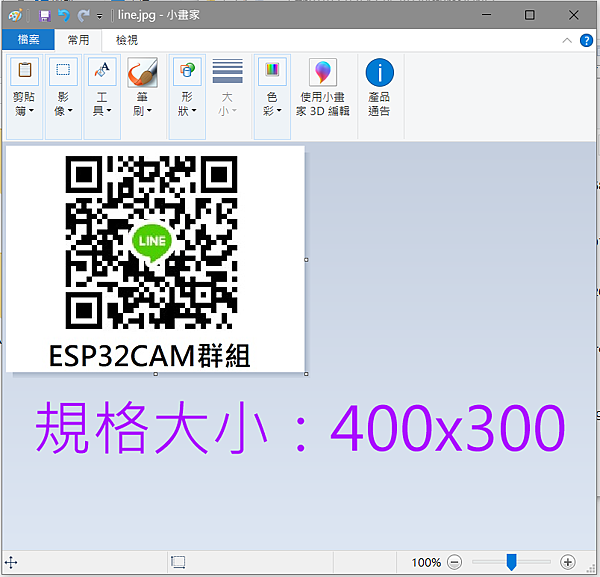Screen dimensions: 600x577
Task: Open Paint help question mark
Action: point(586,40)
